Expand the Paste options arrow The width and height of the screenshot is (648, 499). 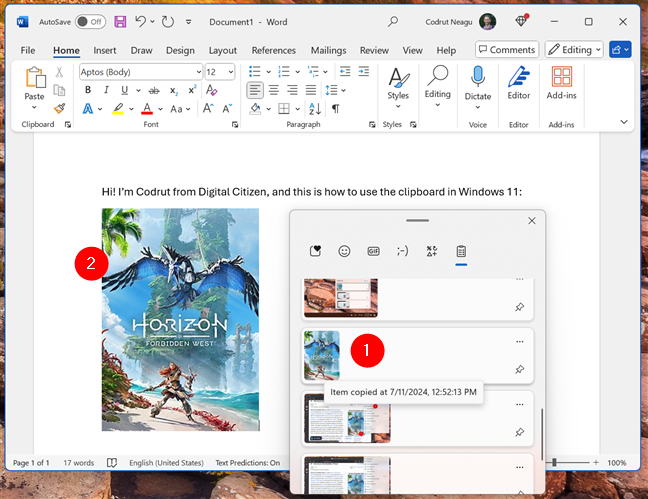[x=34, y=107]
